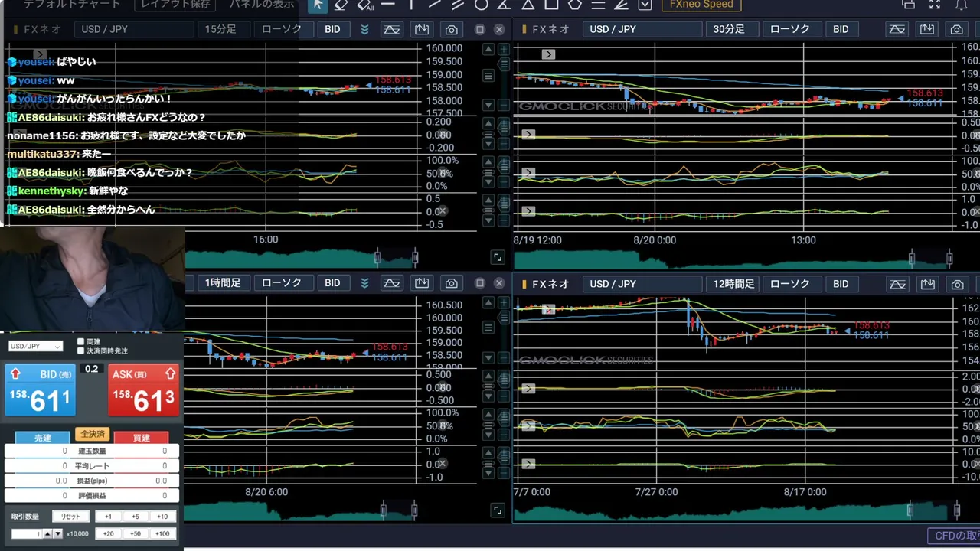
Task: Enable the 決済同時発注 checkbox
Action: [x=81, y=350]
